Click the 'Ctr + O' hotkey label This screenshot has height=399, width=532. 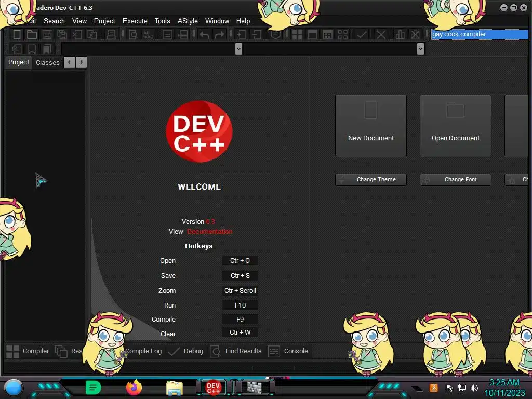coord(240,261)
